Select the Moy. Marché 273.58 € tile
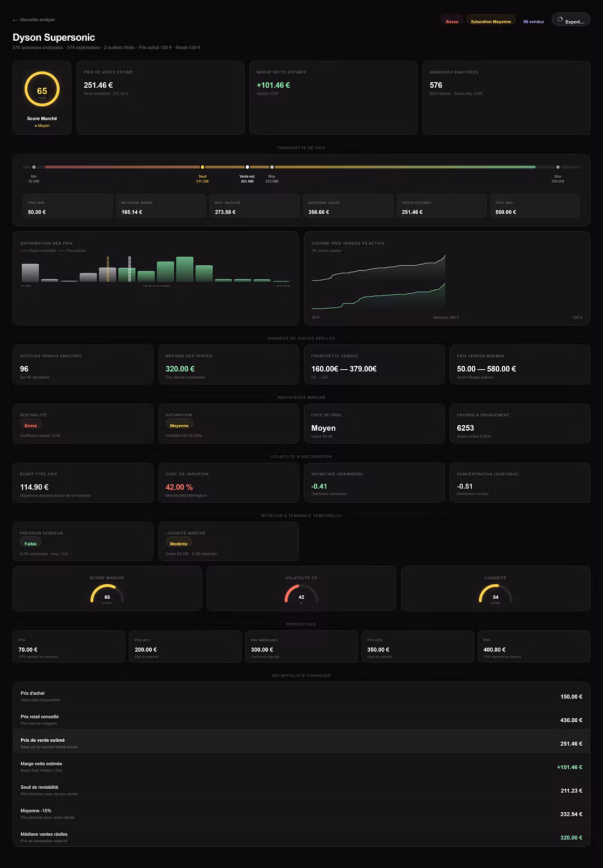Viewport: 603px width, 868px height. click(x=255, y=206)
